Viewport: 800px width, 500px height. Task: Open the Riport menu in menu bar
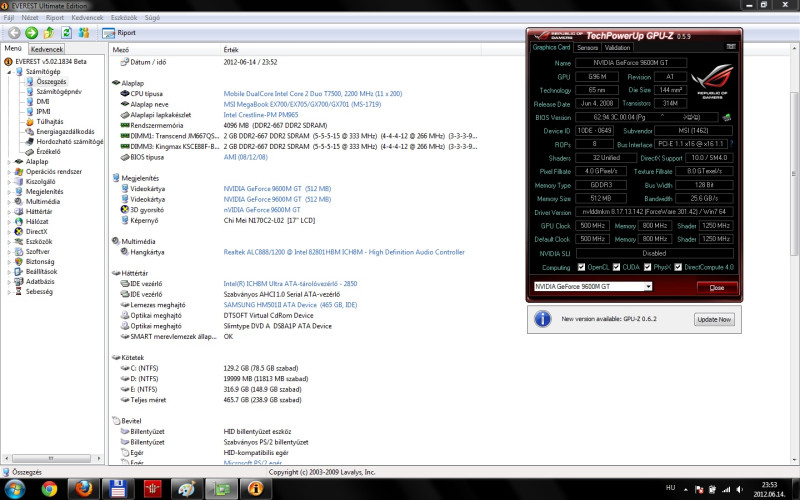(x=55, y=17)
